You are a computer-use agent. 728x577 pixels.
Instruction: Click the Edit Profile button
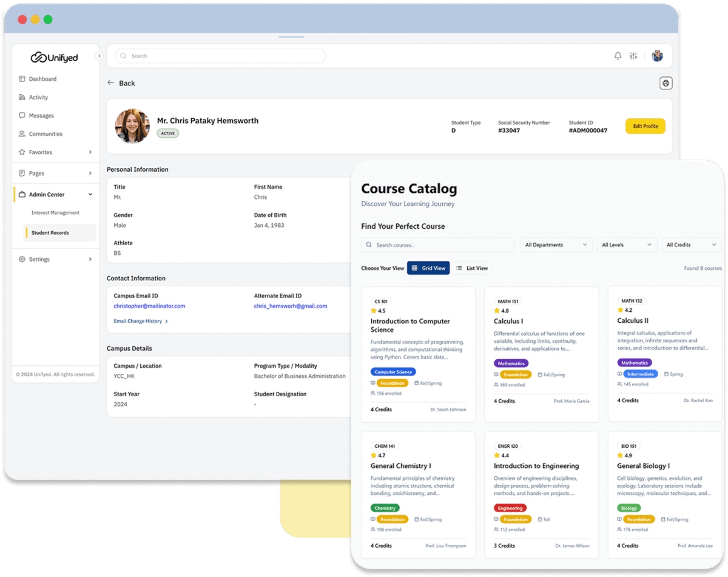[645, 126]
